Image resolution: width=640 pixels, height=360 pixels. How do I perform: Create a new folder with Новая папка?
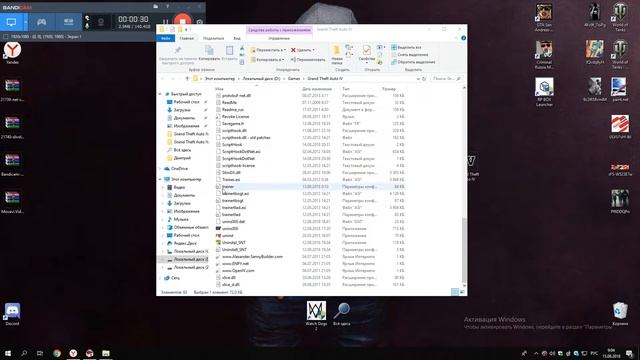click(x=337, y=55)
